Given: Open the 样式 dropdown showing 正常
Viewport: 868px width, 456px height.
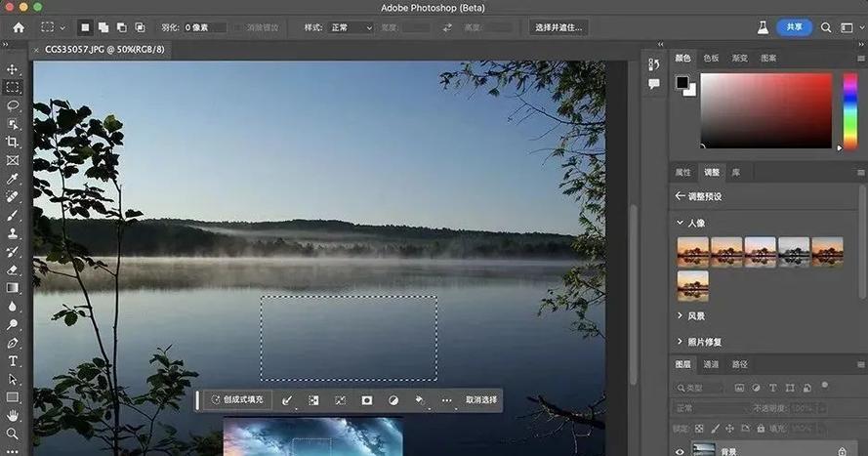Looking at the screenshot, I should point(351,27).
